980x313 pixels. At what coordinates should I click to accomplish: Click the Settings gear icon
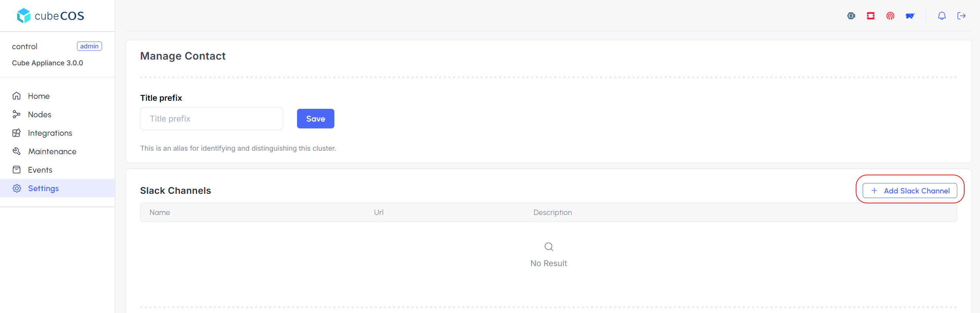[x=17, y=188]
